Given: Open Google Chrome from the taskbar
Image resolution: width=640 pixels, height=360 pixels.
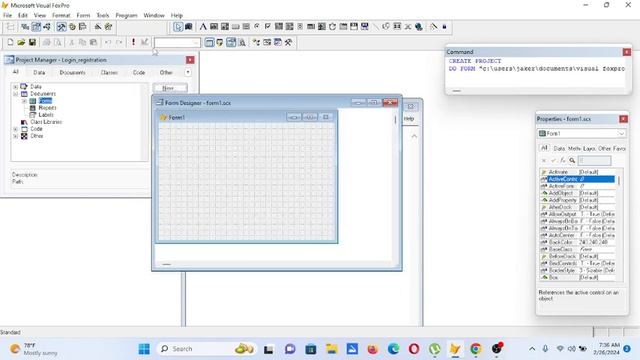Looking at the screenshot, I should (476, 349).
